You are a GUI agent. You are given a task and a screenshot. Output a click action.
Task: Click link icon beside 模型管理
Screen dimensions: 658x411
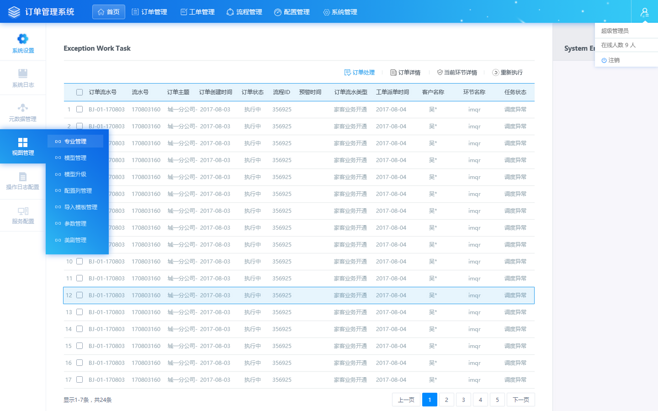pyautogui.click(x=58, y=158)
